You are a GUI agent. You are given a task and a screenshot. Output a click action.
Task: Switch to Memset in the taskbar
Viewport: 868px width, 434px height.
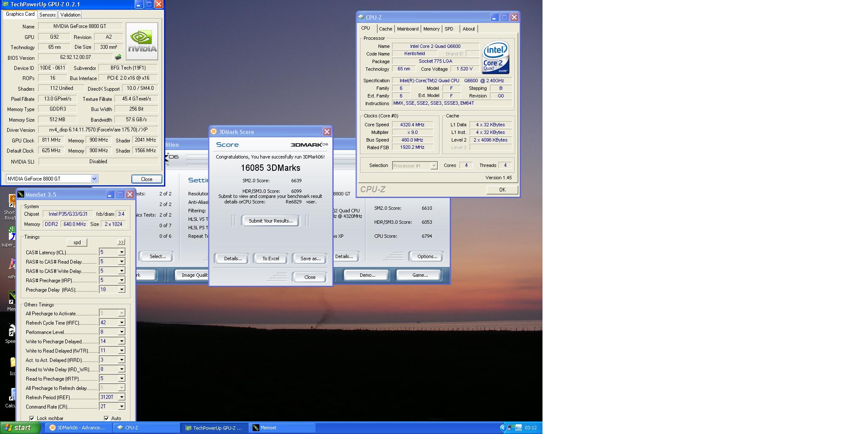[x=283, y=428]
